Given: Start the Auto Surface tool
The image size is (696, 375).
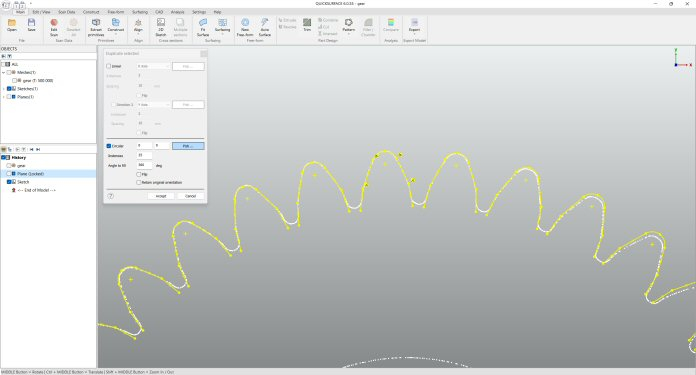Looking at the screenshot, I should click(x=265, y=27).
